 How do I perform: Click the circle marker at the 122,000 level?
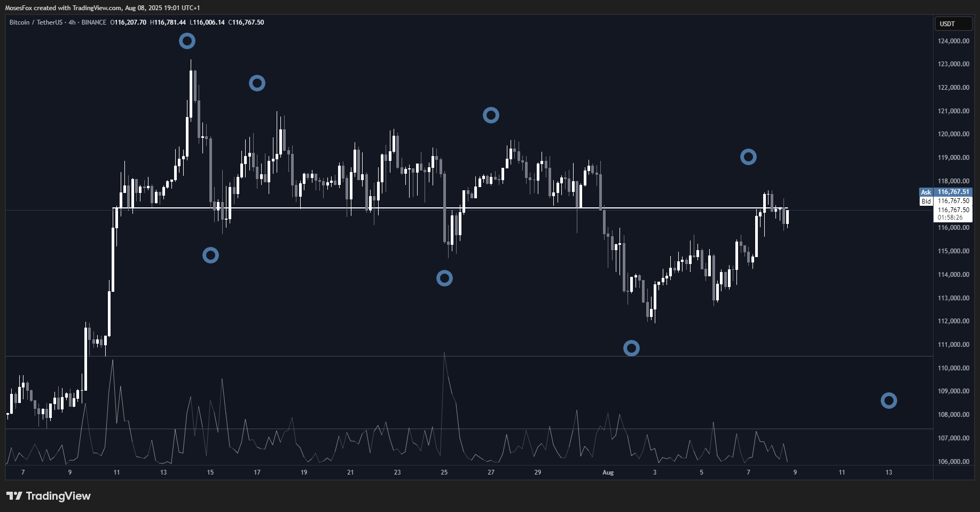(257, 83)
